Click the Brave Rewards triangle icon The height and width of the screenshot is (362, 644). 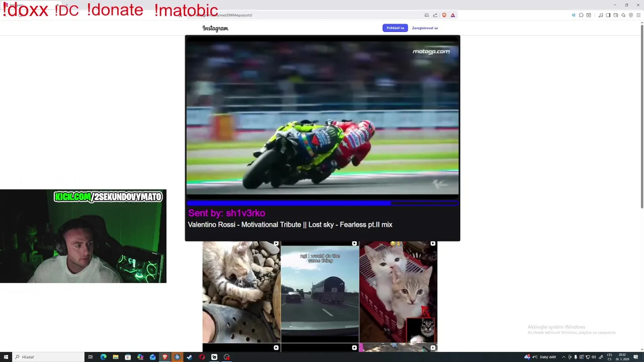[x=453, y=15]
